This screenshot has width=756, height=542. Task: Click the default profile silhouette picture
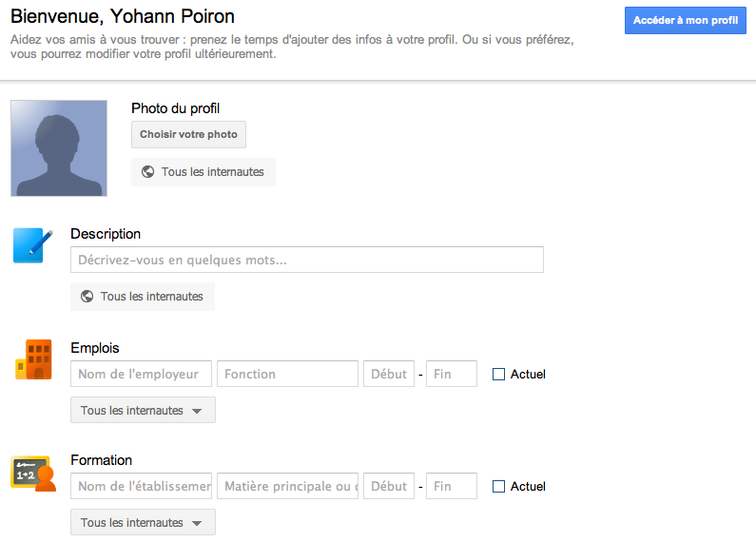[59, 148]
